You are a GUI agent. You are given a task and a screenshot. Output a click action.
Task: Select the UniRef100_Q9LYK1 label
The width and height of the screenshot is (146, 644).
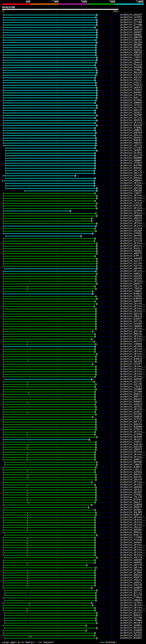pyautogui.click(x=131, y=170)
